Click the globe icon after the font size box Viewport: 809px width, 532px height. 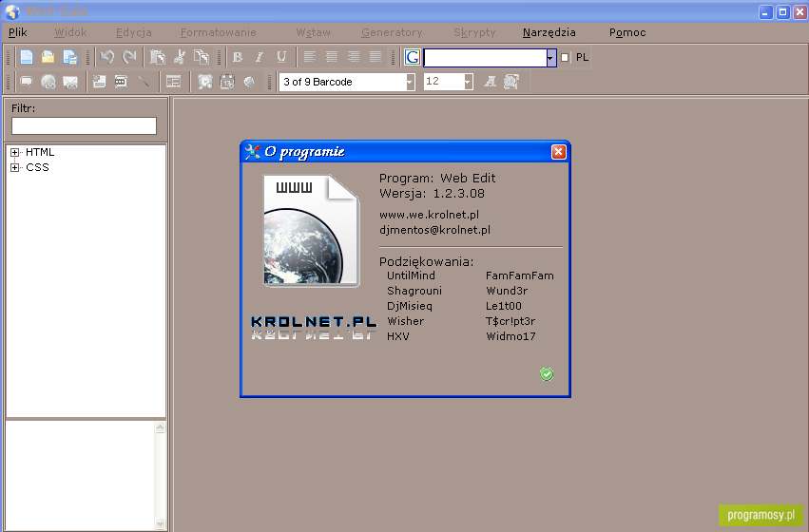[x=511, y=82]
